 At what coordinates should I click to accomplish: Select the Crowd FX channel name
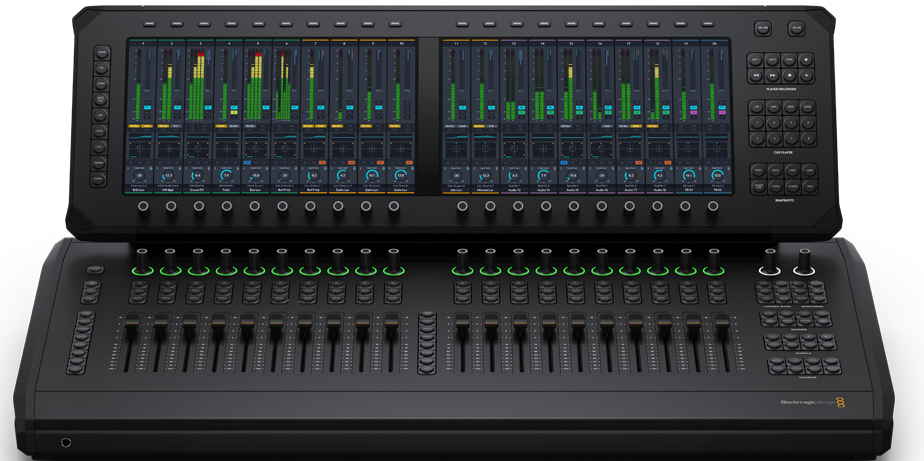[198, 190]
